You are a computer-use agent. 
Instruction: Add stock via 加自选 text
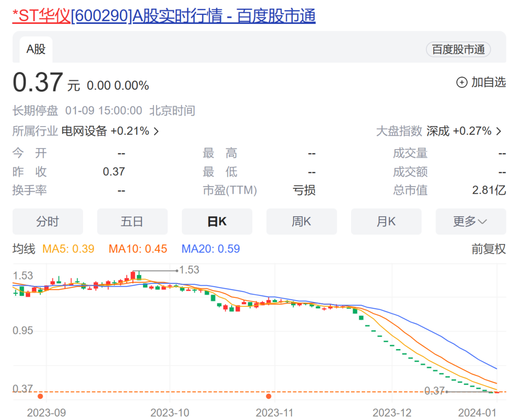pyautogui.click(x=488, y=82)
